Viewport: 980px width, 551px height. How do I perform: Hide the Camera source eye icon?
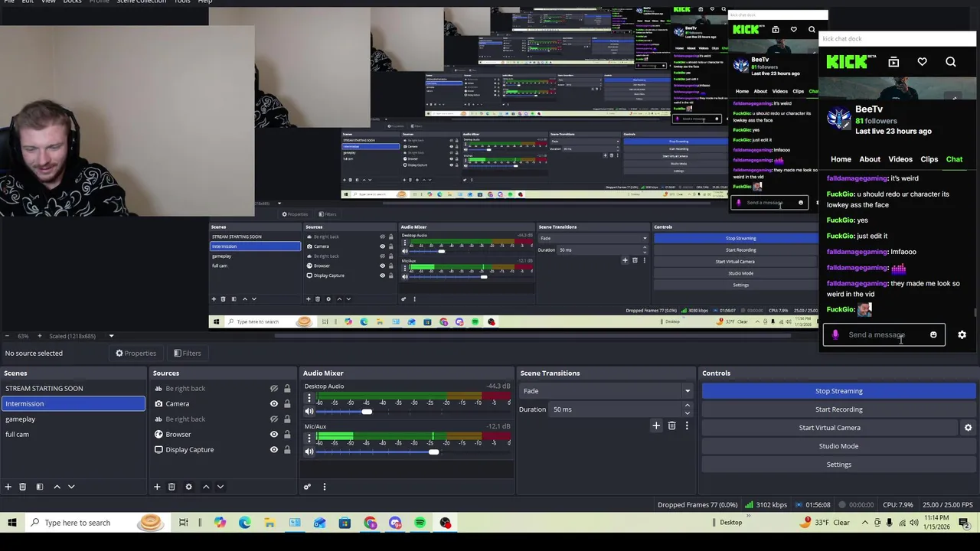pyautogui.click(x=273, y=404)
